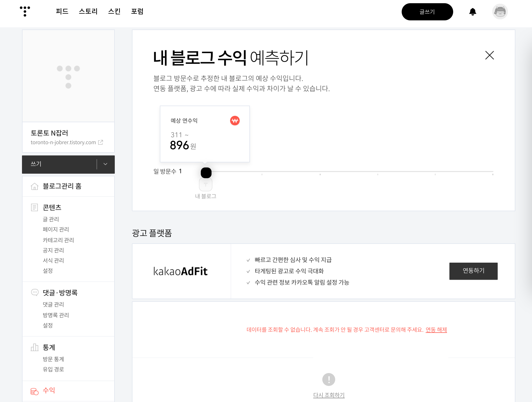Click the 연동하기 button
The image size is (532, 402).
473,271
